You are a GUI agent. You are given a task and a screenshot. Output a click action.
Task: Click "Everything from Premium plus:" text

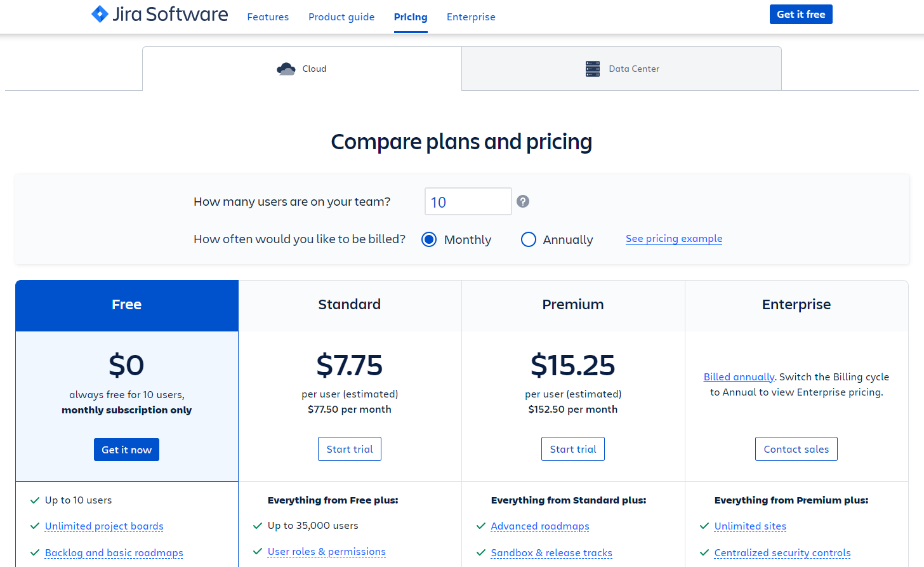tap(791, 500)
